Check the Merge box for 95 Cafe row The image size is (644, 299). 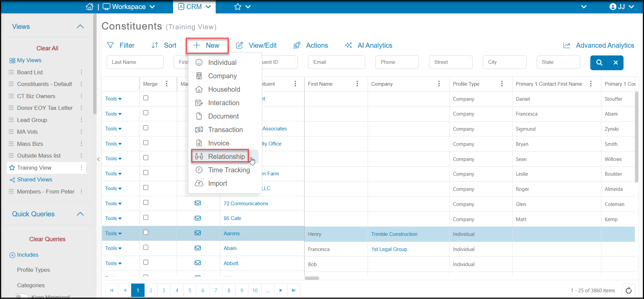point(146,218)
